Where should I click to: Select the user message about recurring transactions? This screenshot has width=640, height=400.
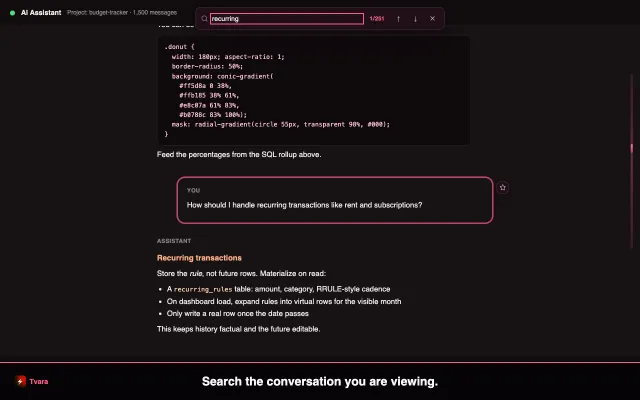[x=335, y=200]
